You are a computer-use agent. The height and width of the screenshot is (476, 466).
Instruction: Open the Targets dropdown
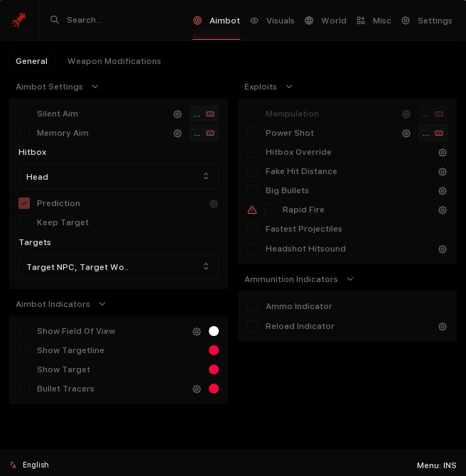coord(119,266)
